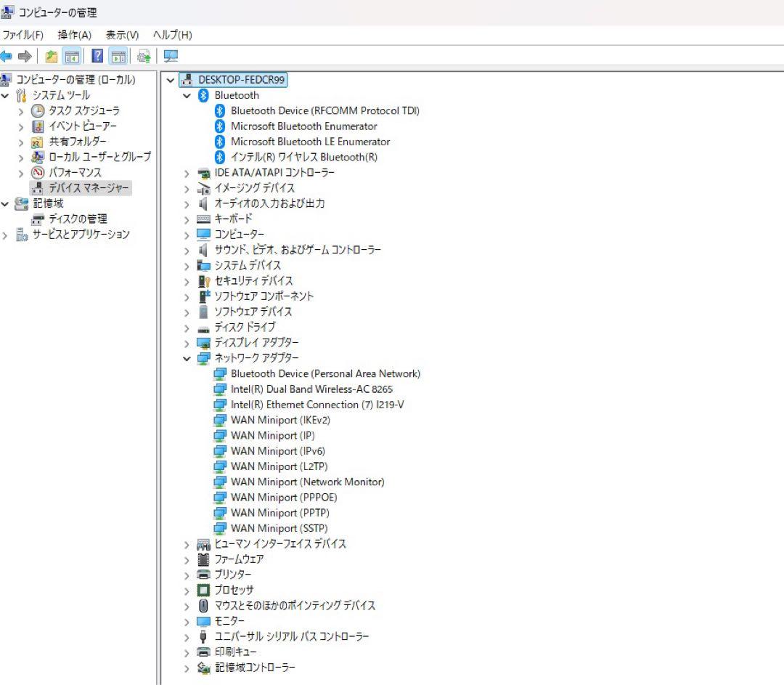The height and width of the screenshot is (685, 784).
Task: Collapse the Network adapters category
Action: [x=187, y=357]
